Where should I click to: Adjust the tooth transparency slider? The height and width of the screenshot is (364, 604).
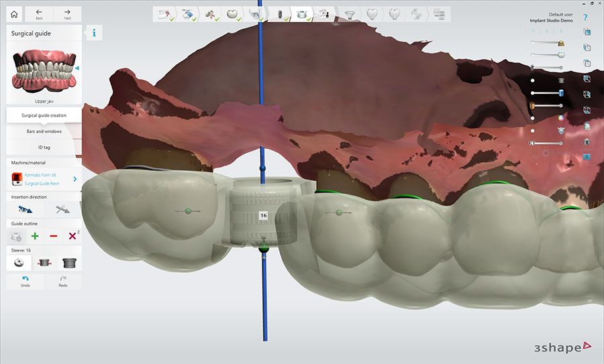point(547,55)
